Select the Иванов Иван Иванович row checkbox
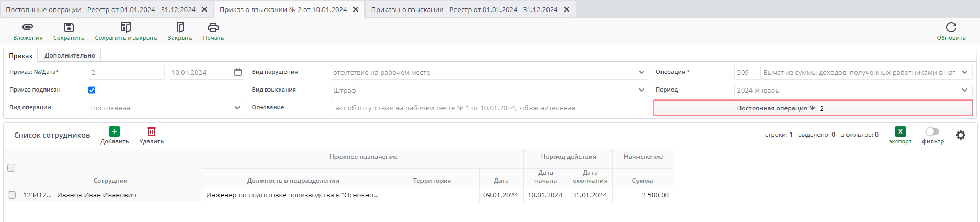Viewport: 980px width, 222px height. click(12, 195)
